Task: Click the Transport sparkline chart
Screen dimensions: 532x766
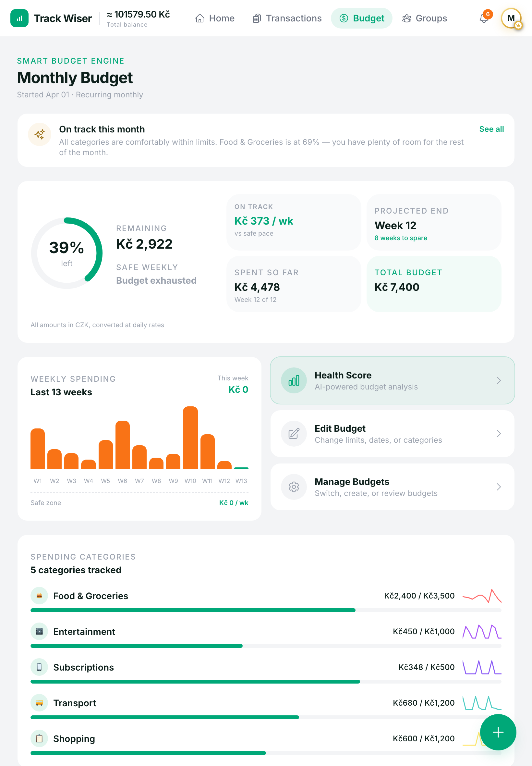Action: [x=482, y=703]
